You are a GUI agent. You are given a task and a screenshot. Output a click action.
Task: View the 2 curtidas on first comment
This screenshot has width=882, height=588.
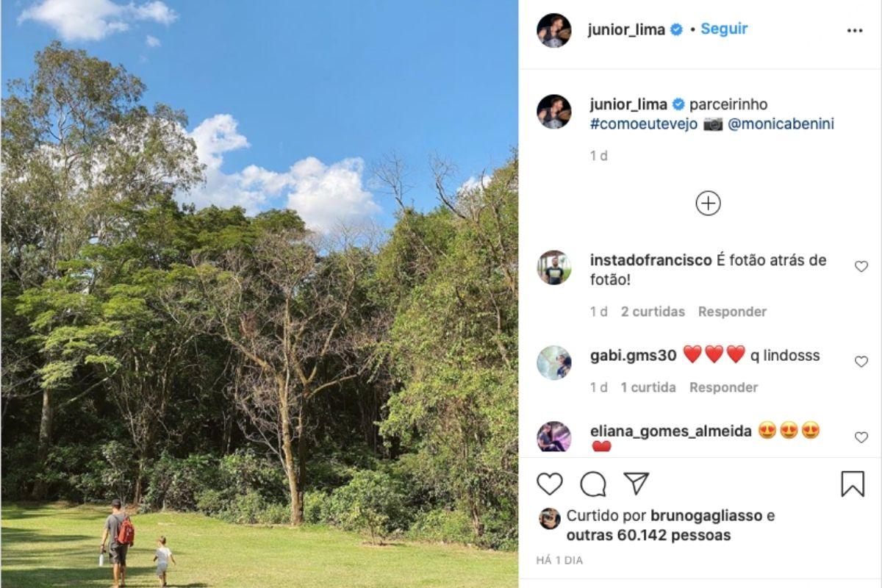tap(653, 312)
